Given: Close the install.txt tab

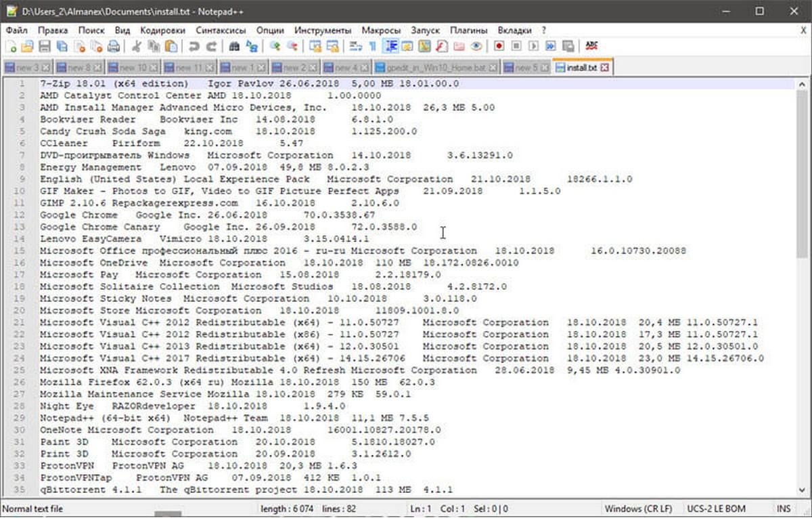Looking at the screenshot, I should [x=604, y=68].
